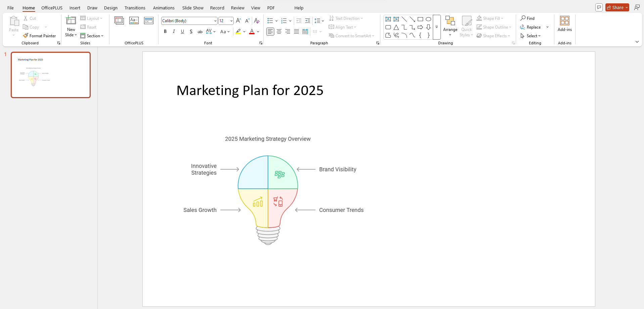The height and width of the screenshot is (309, 644).
Task: Open the font name dropdown
Action: point(215,21)
